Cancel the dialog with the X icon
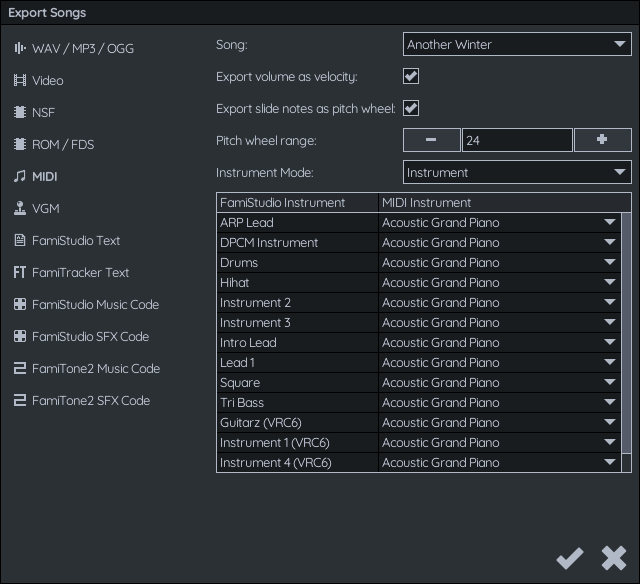The width and height of the screenshot is (640, 584). click(613, 558)
